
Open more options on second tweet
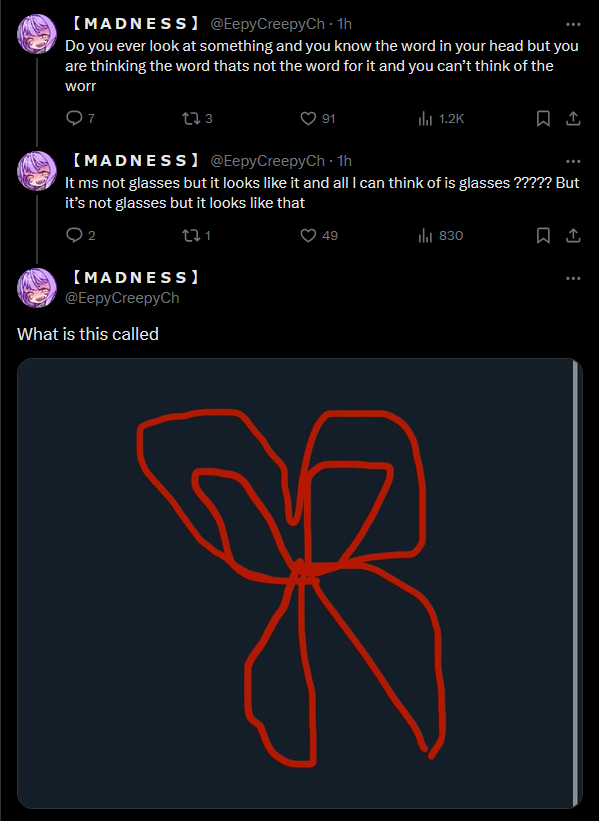click(x=573, y=161)
